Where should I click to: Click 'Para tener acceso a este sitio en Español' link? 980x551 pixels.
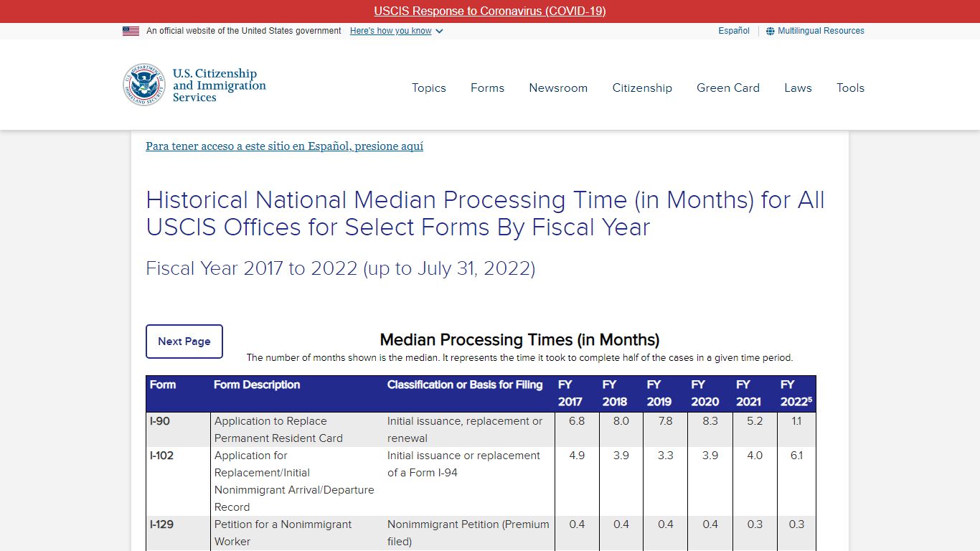[x=284, y=146]
